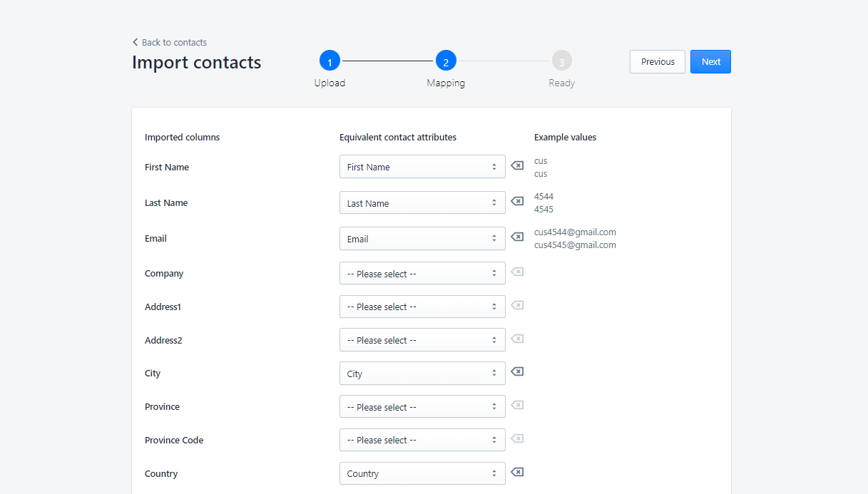Clear the First Name mapping icon
The height and width of the screenshot is (494, 868).
[x=517, y=166]
